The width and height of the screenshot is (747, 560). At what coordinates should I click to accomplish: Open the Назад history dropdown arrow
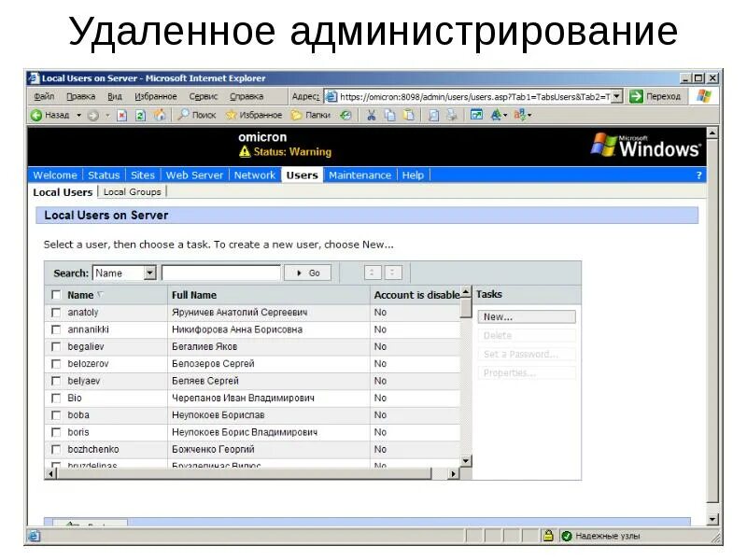[79, 115]
